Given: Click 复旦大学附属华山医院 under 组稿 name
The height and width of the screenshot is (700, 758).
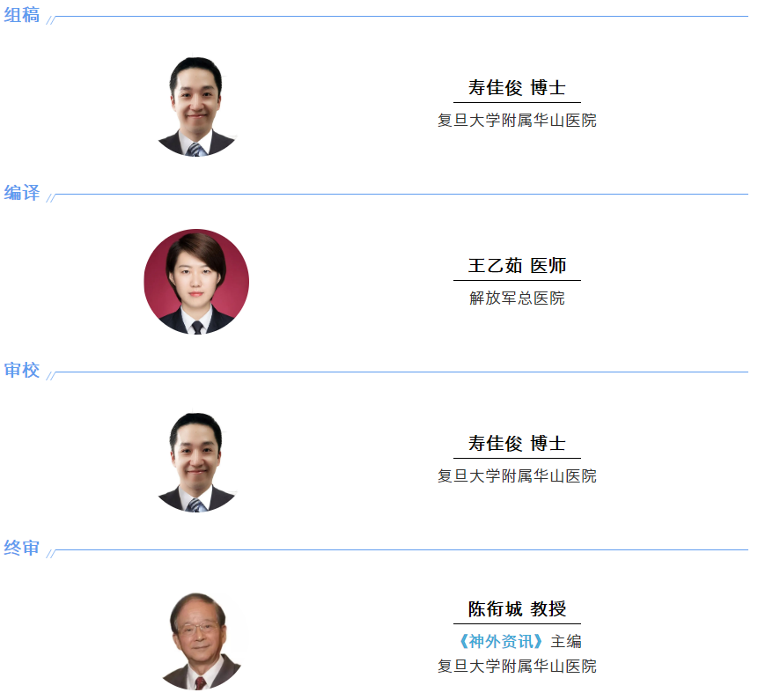Looking at the screenshot, I should tap(517, 120).
